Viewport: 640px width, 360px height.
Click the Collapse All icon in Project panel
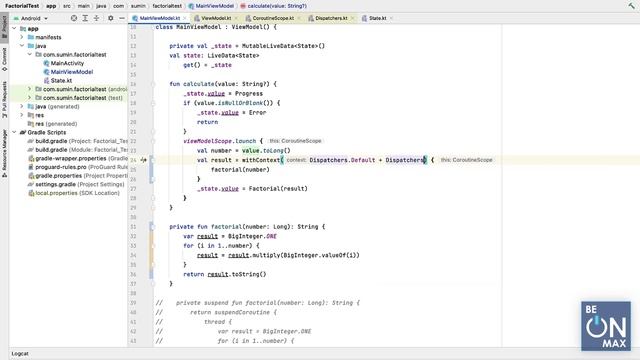coord(96,18)
